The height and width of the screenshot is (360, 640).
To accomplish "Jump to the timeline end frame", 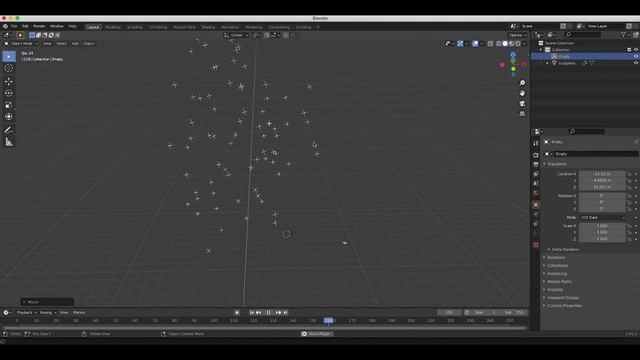I will (x=285, y=313).
